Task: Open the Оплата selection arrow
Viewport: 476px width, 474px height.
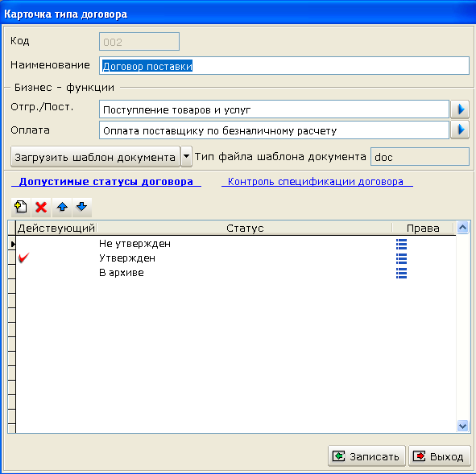Action: tap(460, 130)
